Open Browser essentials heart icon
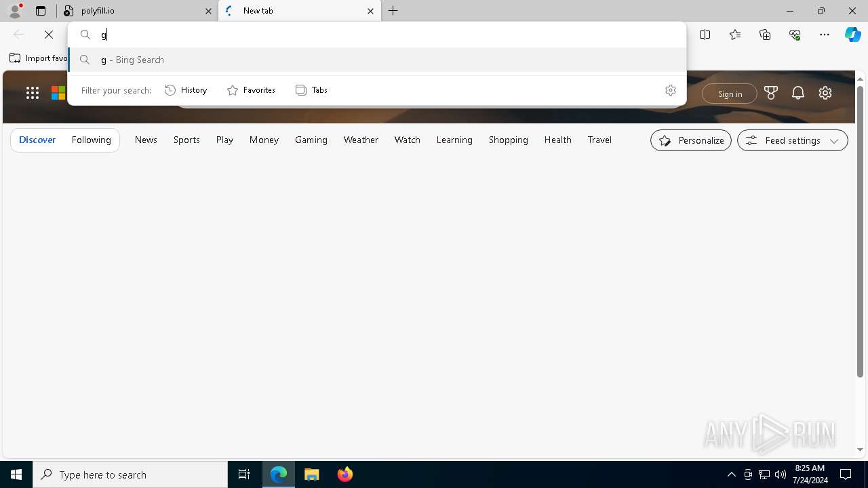Image resolution: width=868 pixels, height=488 pixels. pyautogui.click(x=795, y=35)
